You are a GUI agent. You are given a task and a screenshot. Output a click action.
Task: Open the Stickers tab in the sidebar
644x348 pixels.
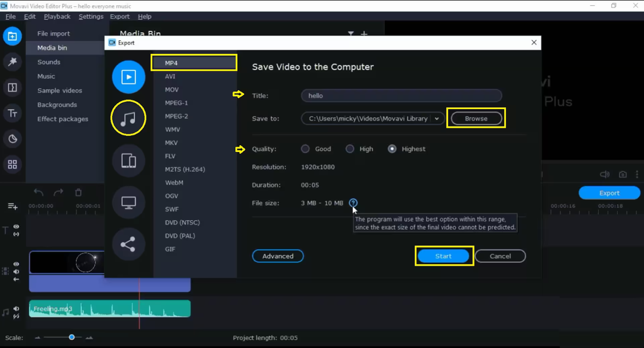[x=12, y=139]
